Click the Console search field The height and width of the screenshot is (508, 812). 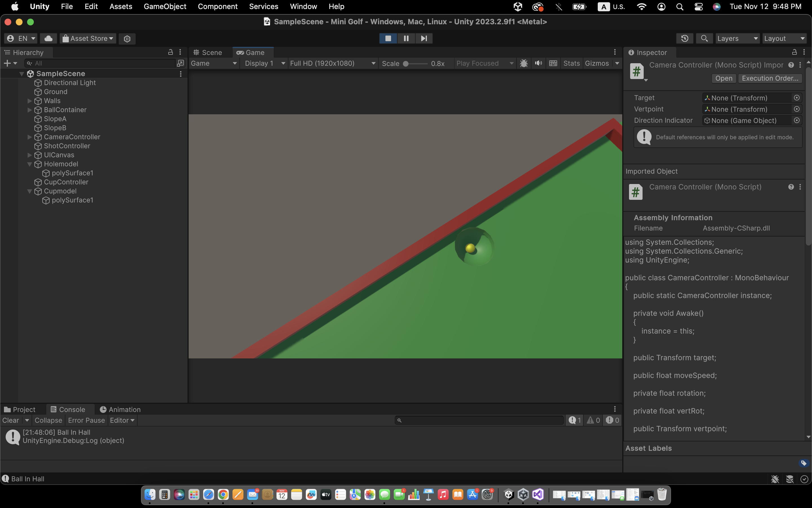pyautogui.click(x=479, y=420)
